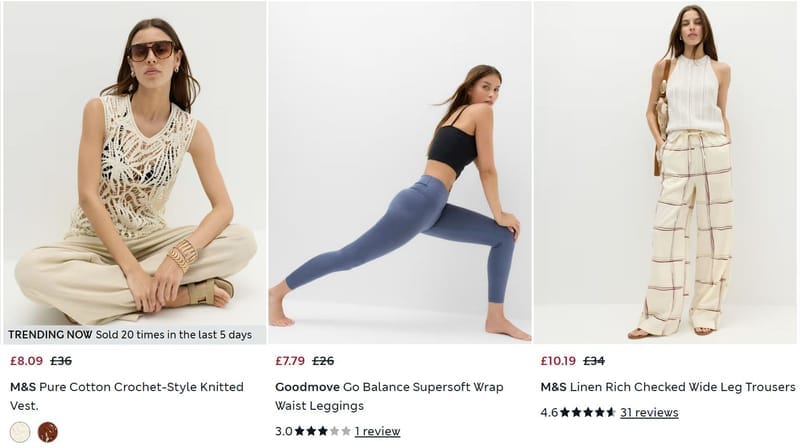Click M&S Linen Rich Checked Trousers title
This screenshot has height=448, width=800.
point(668,387)
